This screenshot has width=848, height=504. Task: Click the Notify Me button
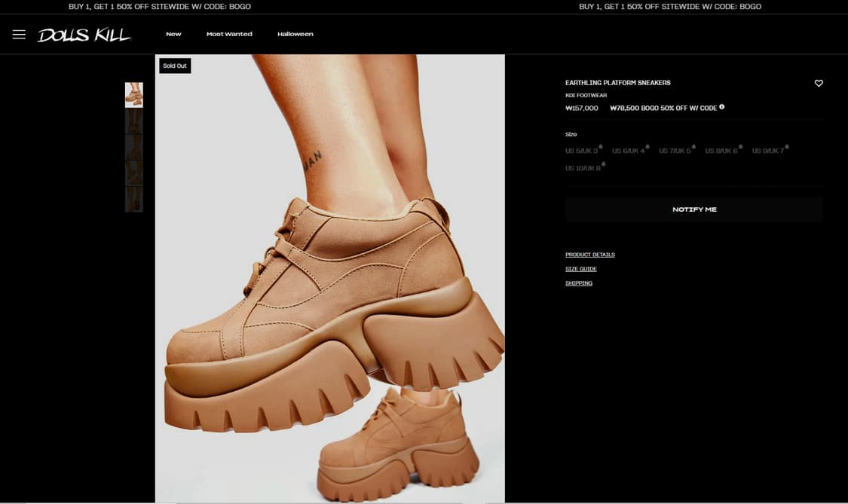click(694, 209)
